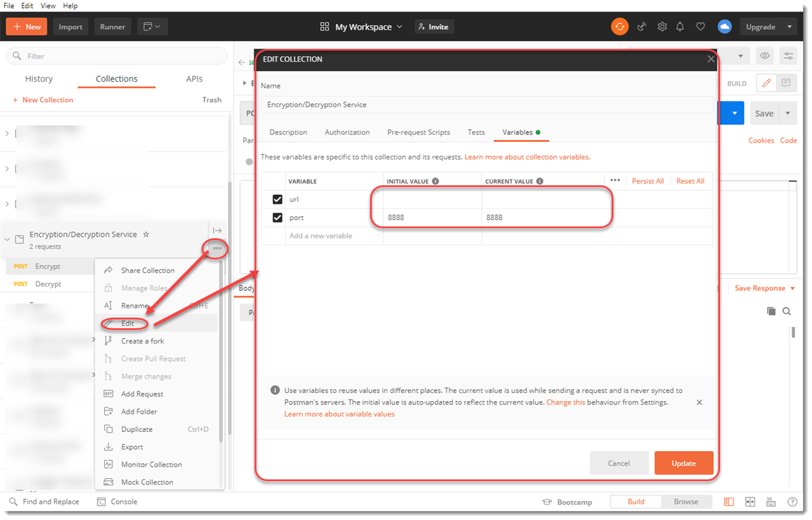Click the search response magnifier icon
812x520 pixels.
click(x=787, y=311)
